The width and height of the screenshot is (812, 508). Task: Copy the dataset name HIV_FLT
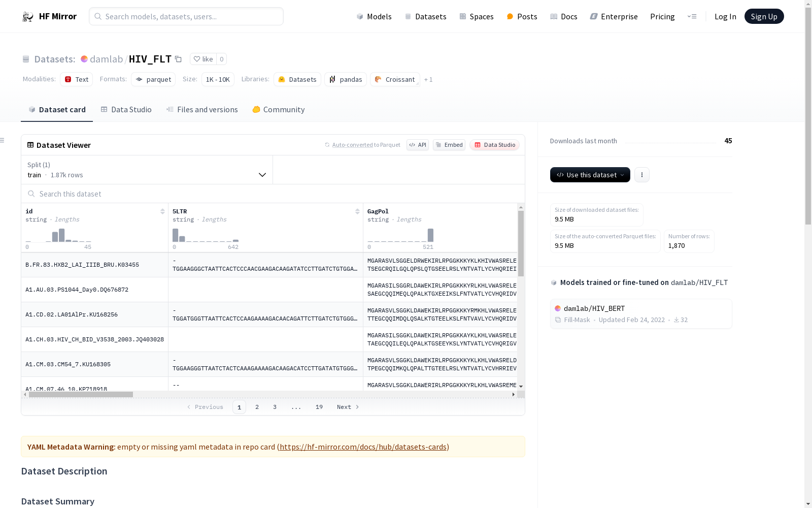(178, 59)
